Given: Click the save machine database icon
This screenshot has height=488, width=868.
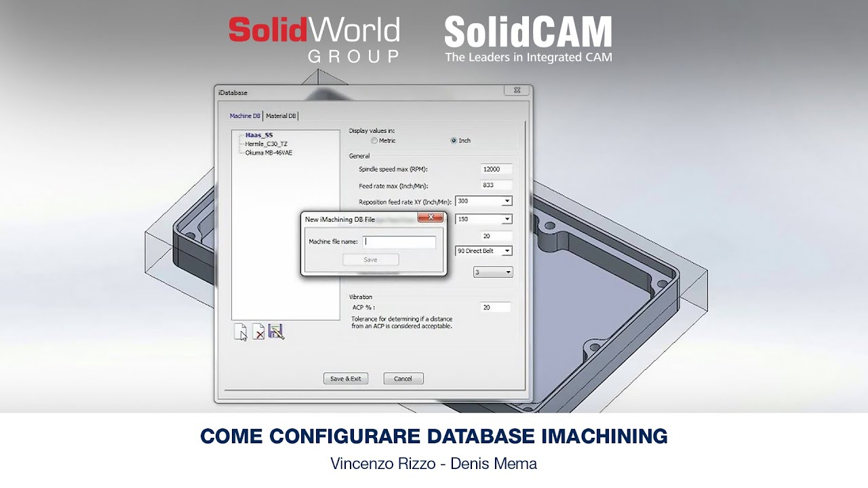Looking at the screenshot, I should [276, 331].
